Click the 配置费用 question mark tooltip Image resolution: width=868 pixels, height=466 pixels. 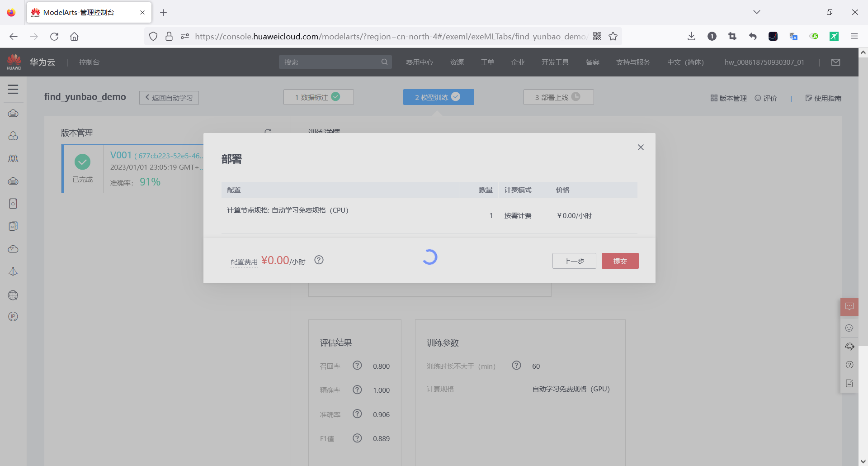[x=319, y=260]
